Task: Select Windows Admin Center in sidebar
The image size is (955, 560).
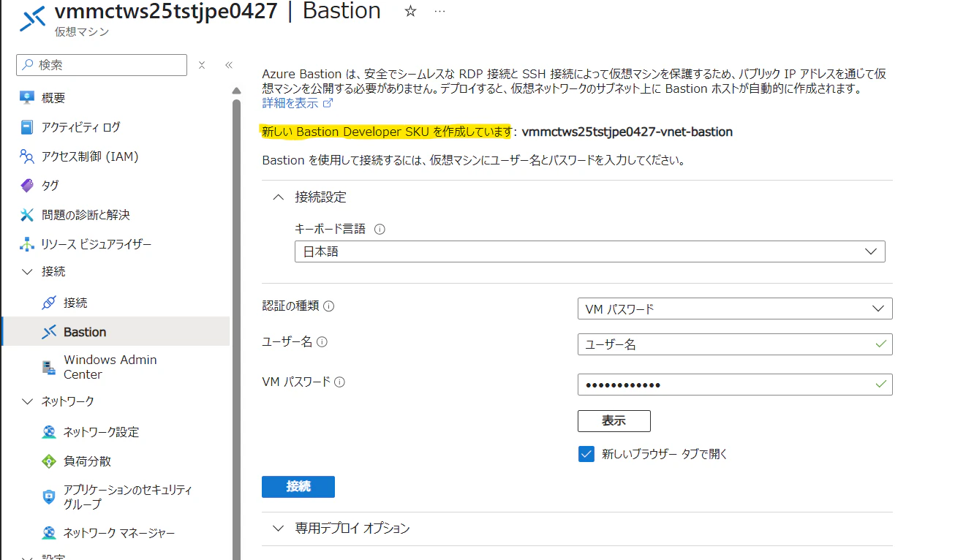Action: coord(110,367)
